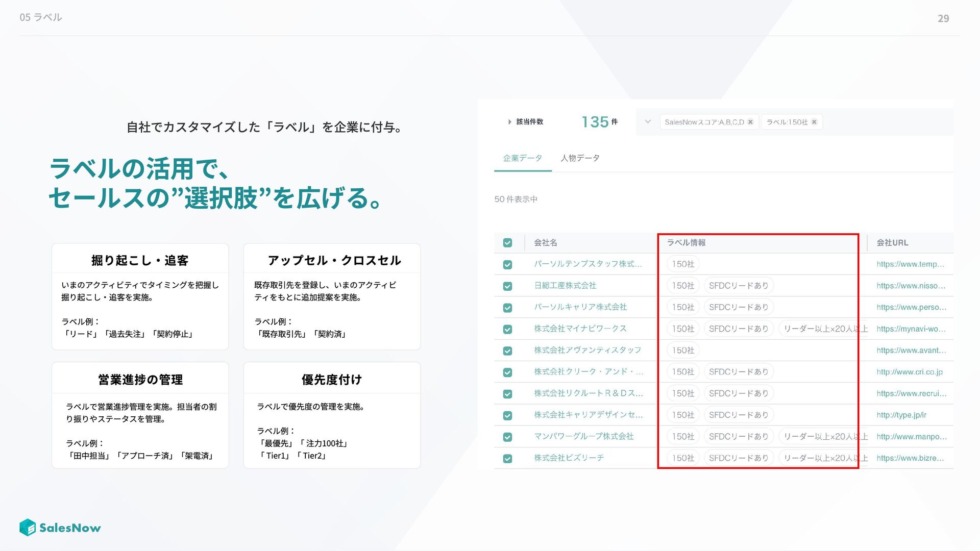The image size is (980, 551).
Task: Uncheck the 株式会社マイナビワークス row checkbox
Action: tap(507, 329)
